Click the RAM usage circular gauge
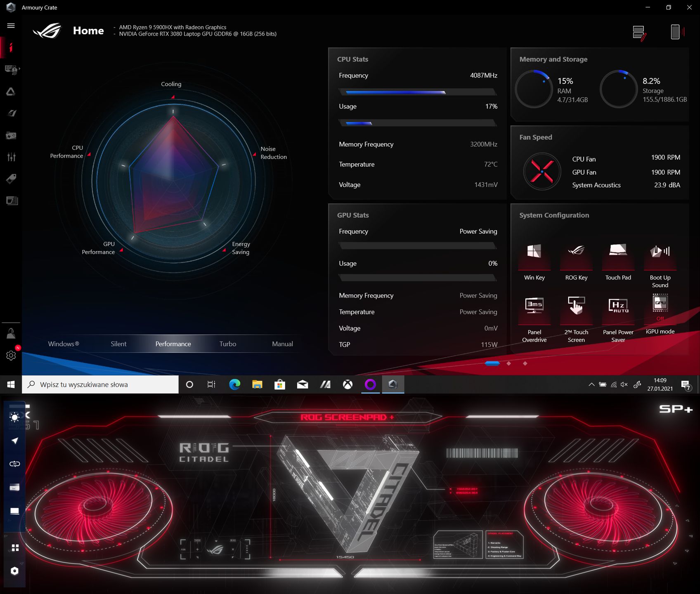700x594 pixels. (x=534, y=89)
